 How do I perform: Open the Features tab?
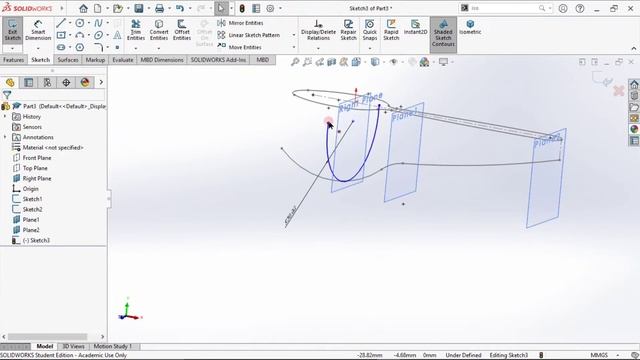tap(13, 60)
